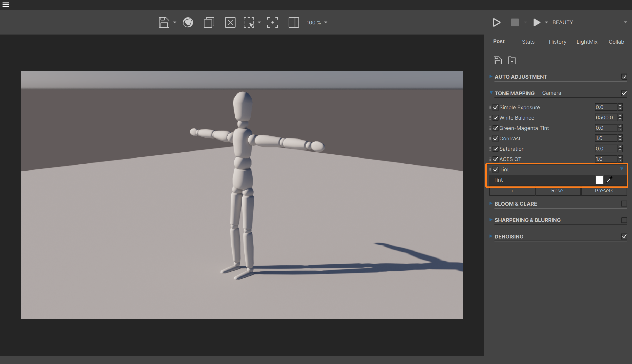632x364 pixels.
Task: Click the Simple Exposure value field
Action: point(606,107)
